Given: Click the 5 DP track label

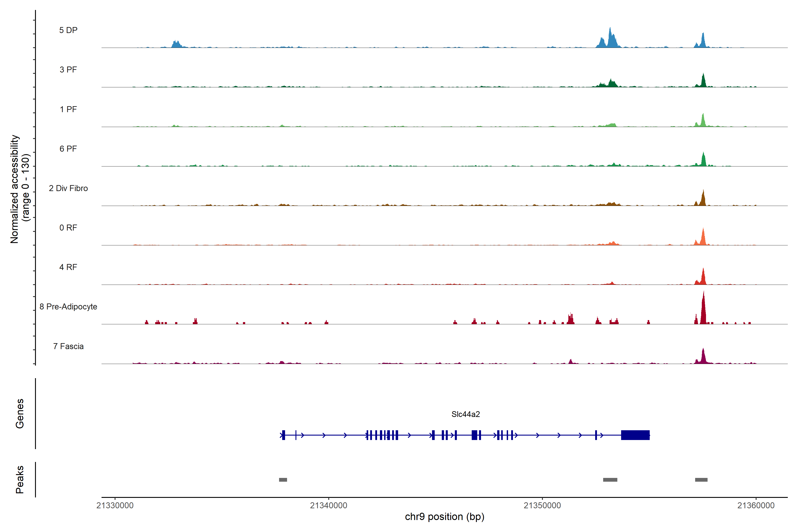Looking at the screenshot, I should tap(68, 30).
